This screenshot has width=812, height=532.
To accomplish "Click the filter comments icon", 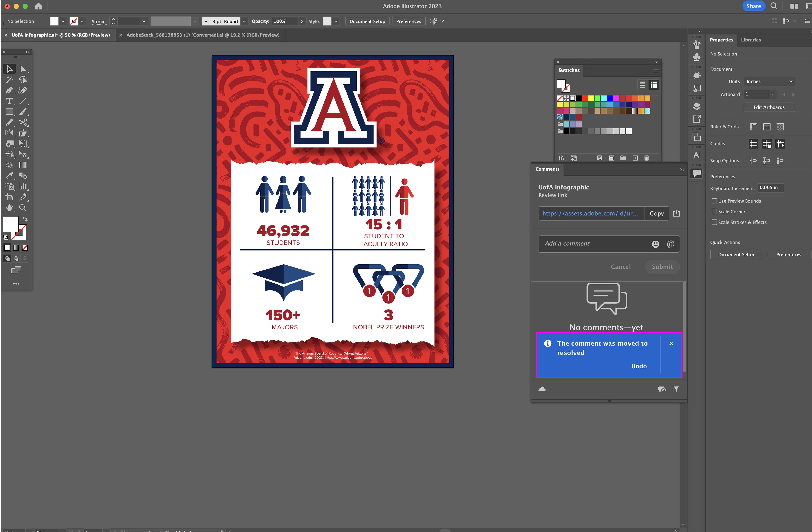I will [676, 389].
